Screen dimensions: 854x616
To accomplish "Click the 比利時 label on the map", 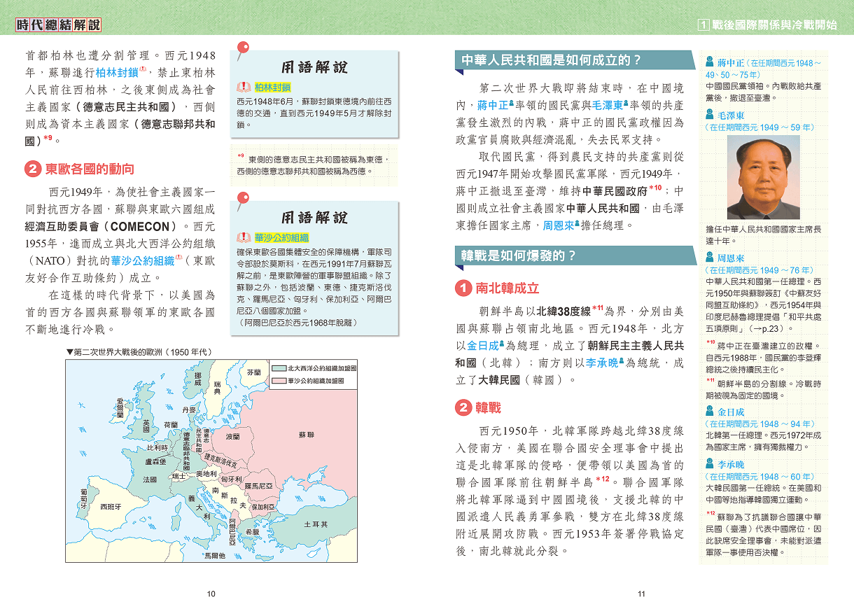I will [x=157, y=447].
